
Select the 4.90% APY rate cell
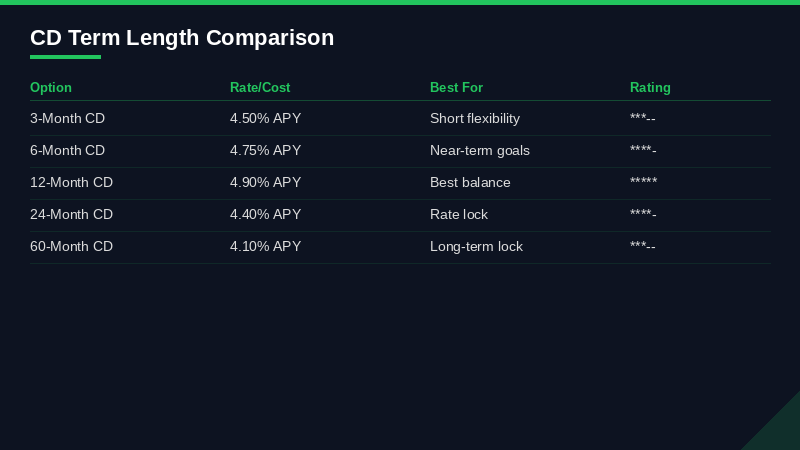265,183
